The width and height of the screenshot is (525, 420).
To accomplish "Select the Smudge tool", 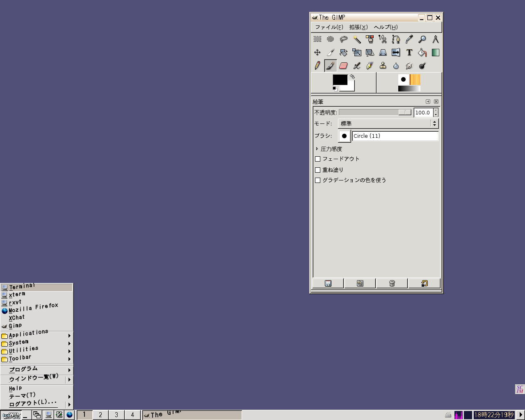I will pyautogui.click(x=409, y=66).
